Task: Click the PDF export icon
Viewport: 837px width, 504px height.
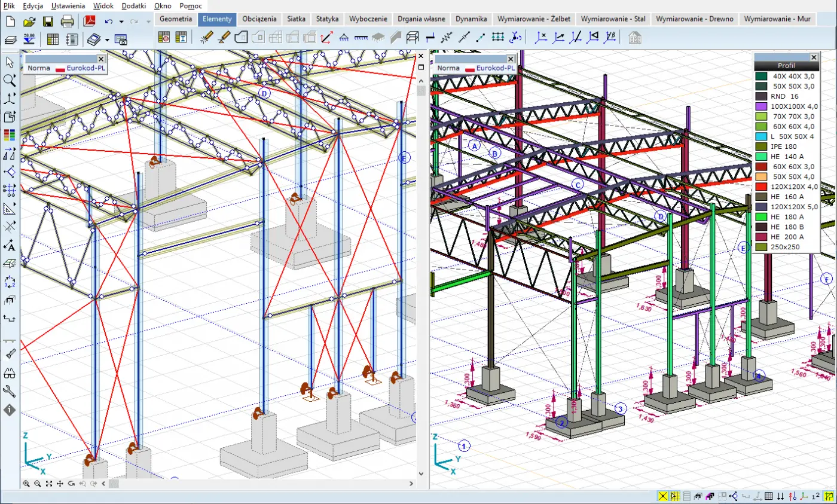Action: click(88, 22)
